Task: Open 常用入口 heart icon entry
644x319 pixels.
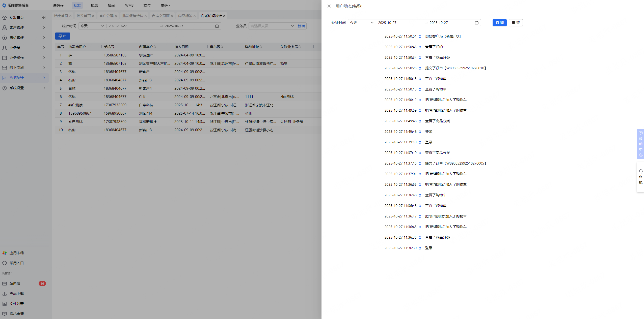Action: 5,263
